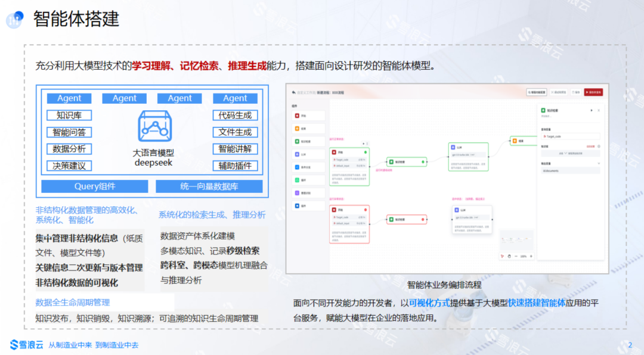Click green status dot on the 开始 node
This screenshot has height=355, width=644.
[365, 152]
